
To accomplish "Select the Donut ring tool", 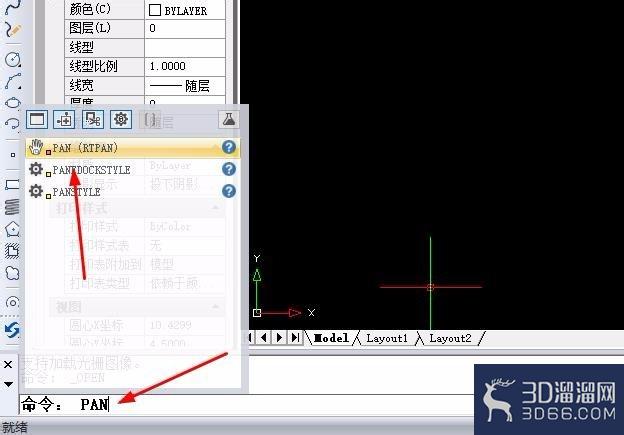I will (12, 302).
